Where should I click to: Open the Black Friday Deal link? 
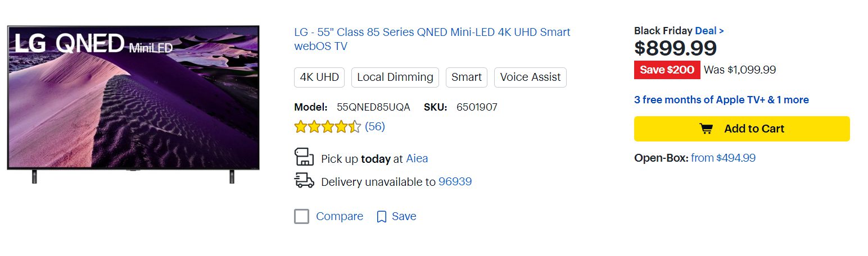pyautogui.click(x=709, y=31)
